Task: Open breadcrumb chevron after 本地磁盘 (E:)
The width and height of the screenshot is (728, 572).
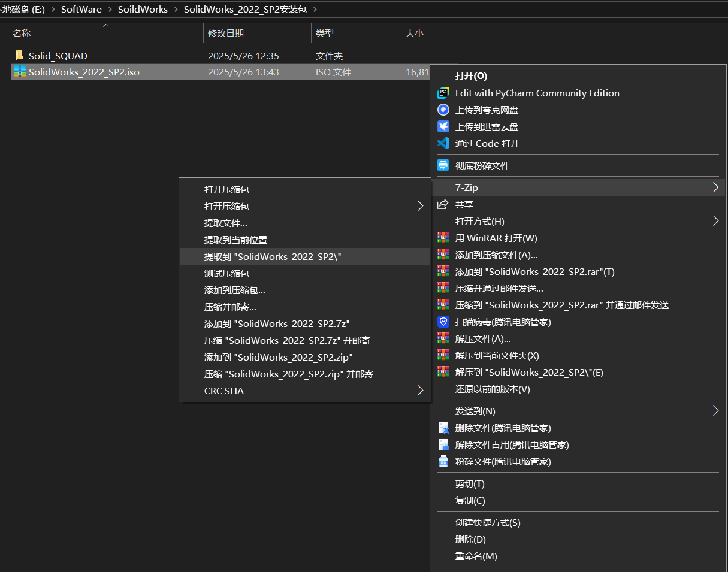Action: pyautogui.click(x=53, y=9)
